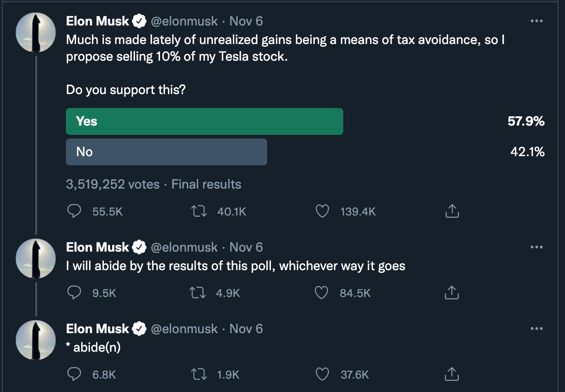The height and width of the screenshot is (392, 565).
Task: Like the '* abide(n)' tweet
Action: 322,374
